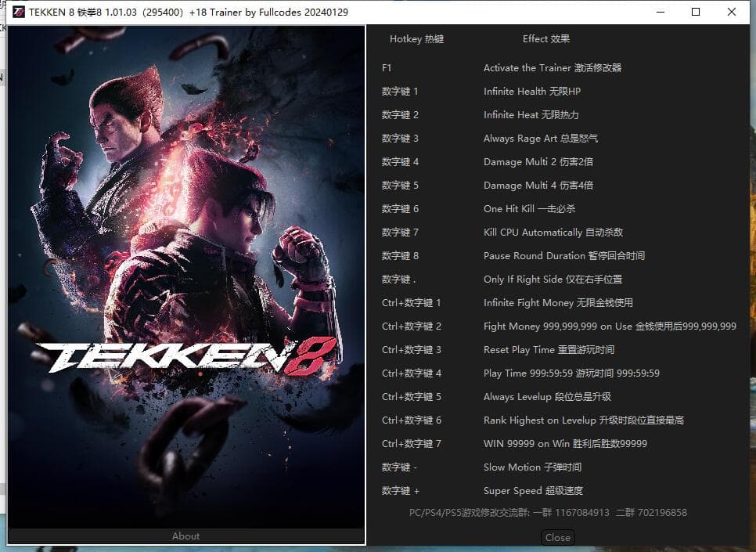Click hotkey label '数字键 -'

(400, 467)
